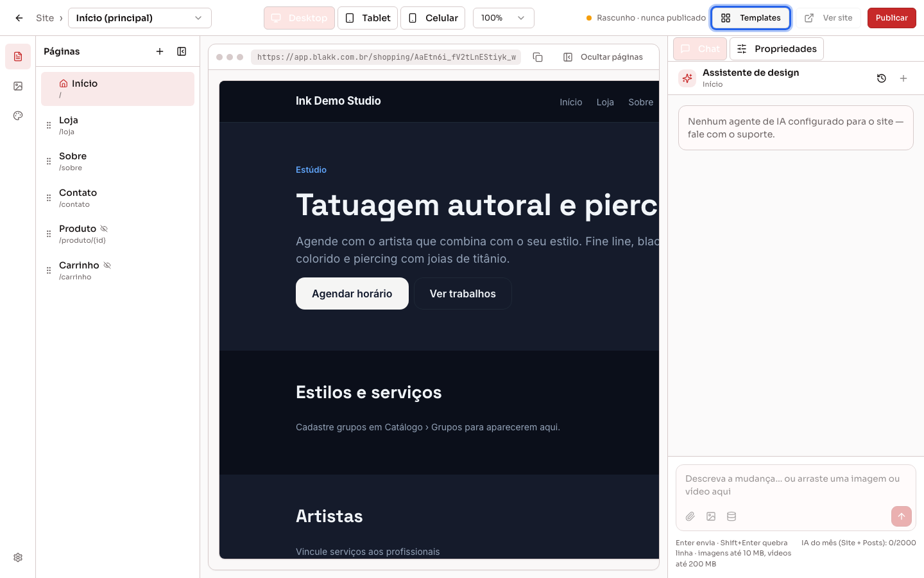This screenshot has height=578, width=924.
Task: Open the database icon in chat prompt
Action: pyautogui.click(x=732, y=516)
